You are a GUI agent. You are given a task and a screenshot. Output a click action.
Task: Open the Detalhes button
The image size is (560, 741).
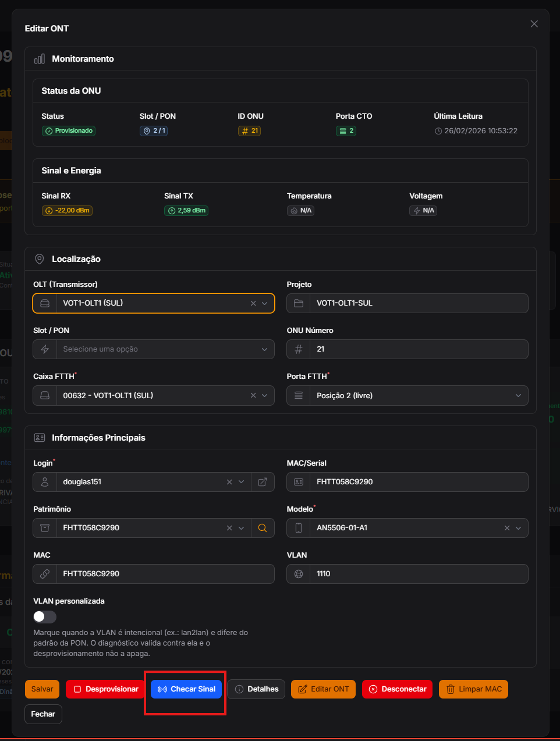(x=256, y=689)
